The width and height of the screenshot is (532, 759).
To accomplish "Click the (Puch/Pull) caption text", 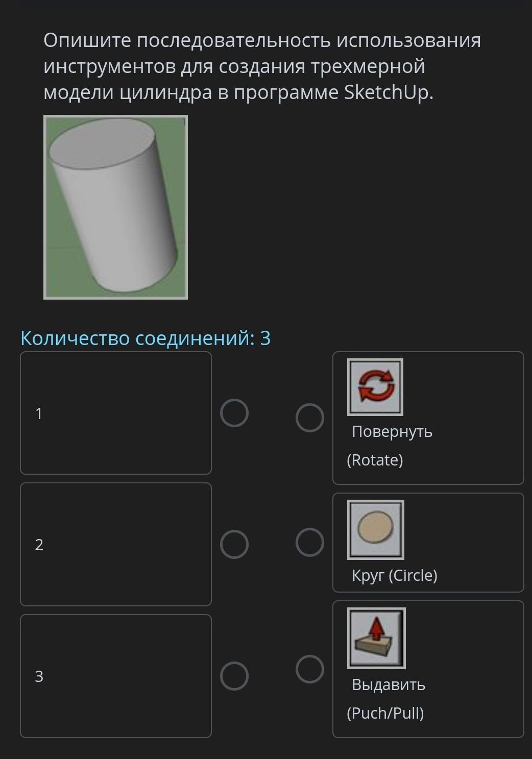I will [385, 713].
